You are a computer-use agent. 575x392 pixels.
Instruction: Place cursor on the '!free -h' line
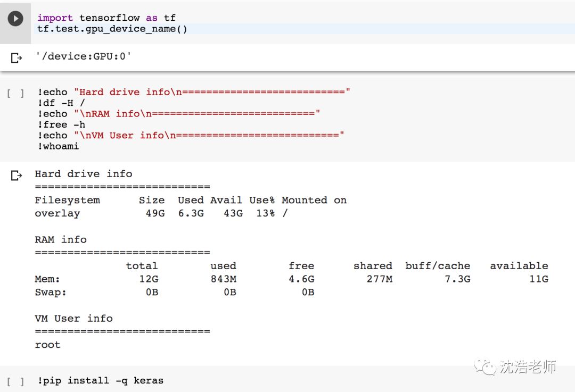tap(61, 124)
